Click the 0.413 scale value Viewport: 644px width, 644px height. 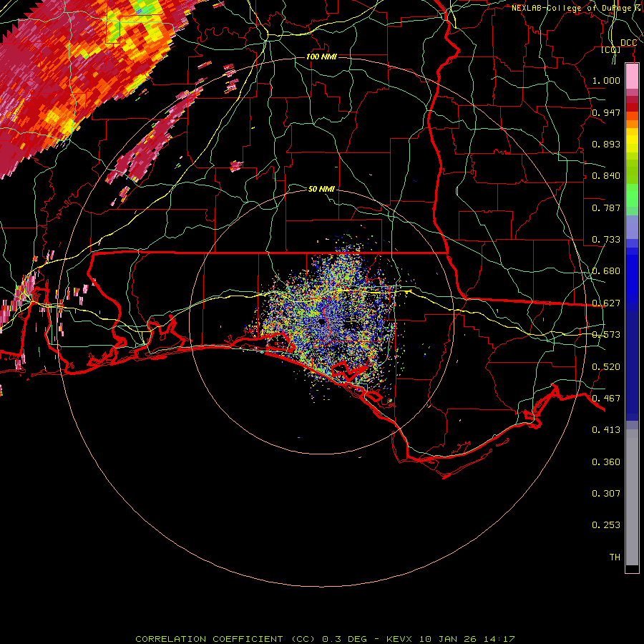pyautogui.click(x=606, y=430)
